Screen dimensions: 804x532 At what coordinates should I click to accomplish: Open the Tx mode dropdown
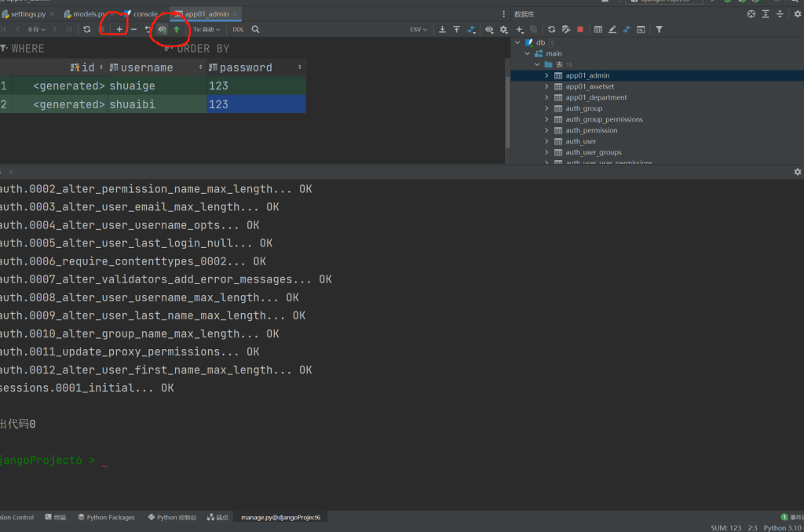click(207, 29)
